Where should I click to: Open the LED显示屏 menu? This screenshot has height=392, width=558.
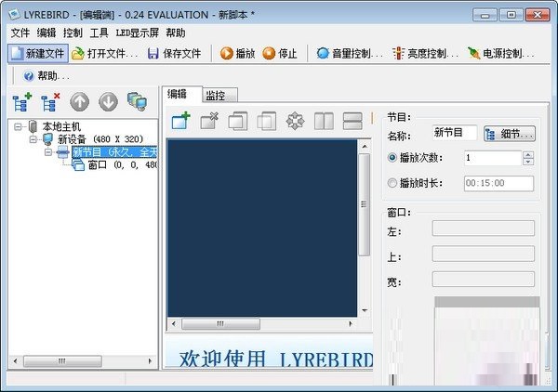(138, 33)
